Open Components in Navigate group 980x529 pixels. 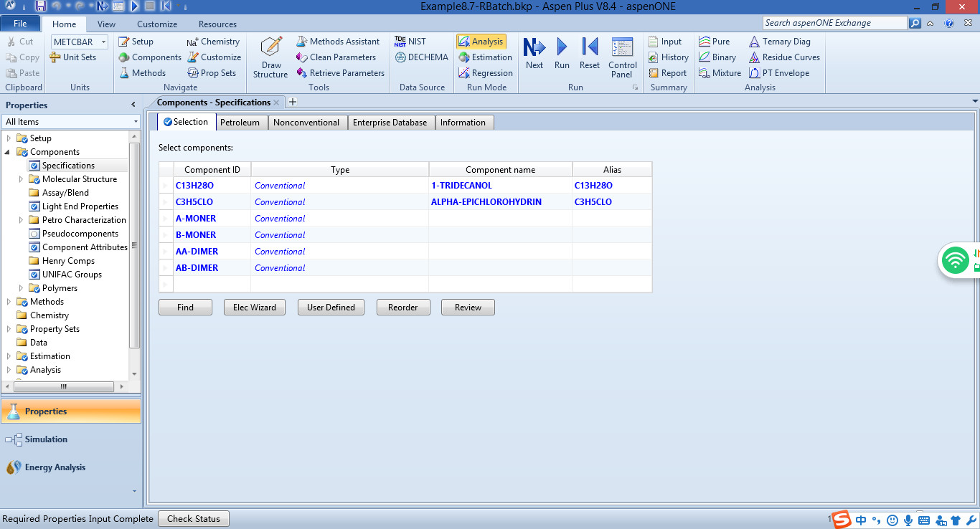click(x=149, y=57)
